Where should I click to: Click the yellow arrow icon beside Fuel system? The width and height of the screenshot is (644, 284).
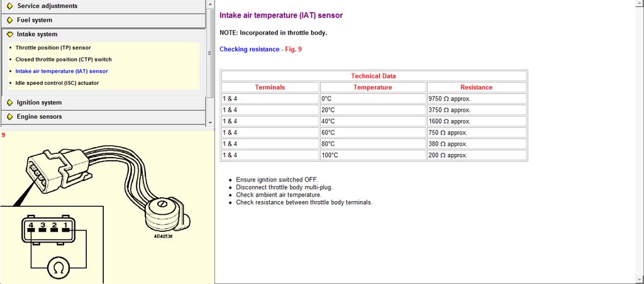(9, 20)
